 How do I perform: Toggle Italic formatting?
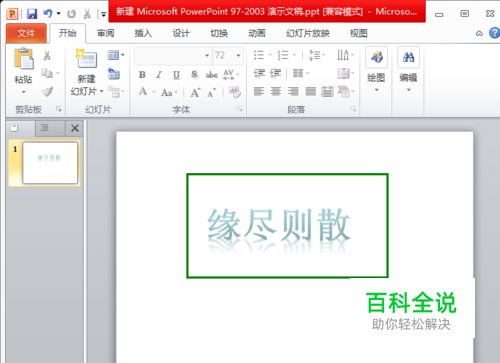[159, 75]
